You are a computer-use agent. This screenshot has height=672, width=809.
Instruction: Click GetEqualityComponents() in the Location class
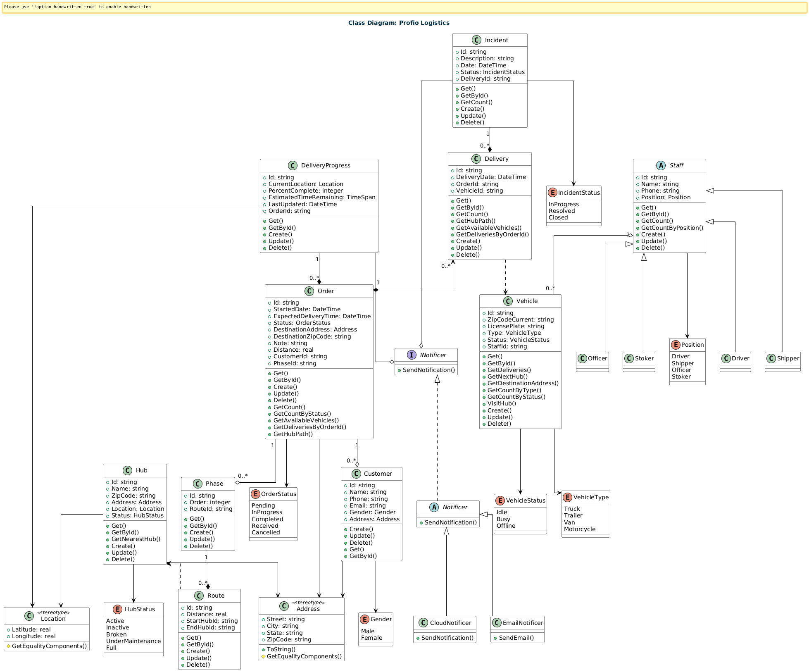click(x=49, y=646)
